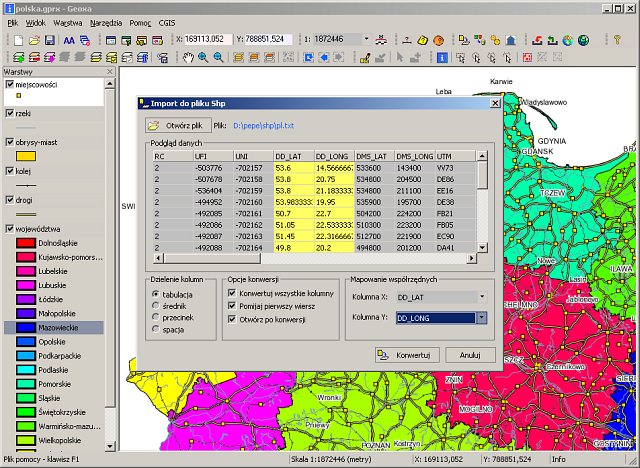The image size is (640, 468).
Task: Toggle 'Pomijaj pierwszy wiersz' option
Action: (232, 305)
